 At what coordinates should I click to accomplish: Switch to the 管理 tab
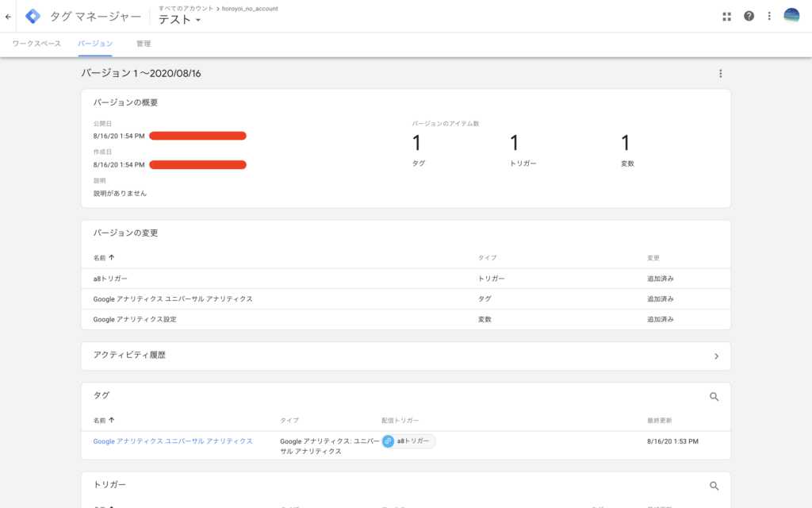(144, 44)
